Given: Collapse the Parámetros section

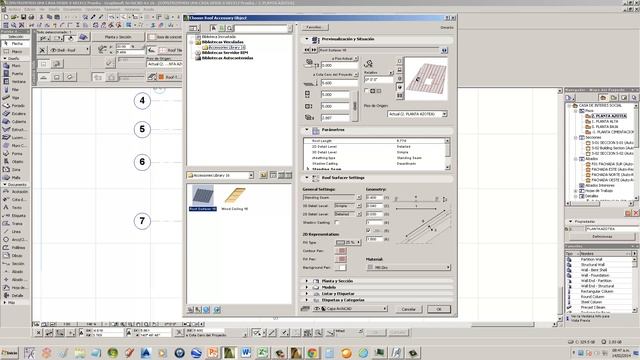Looking at the screenshot, I should click(x=307, y=130).
